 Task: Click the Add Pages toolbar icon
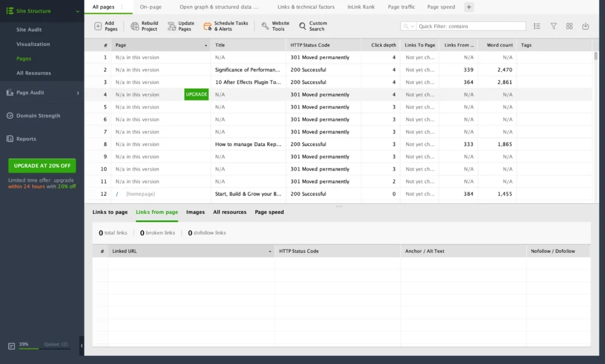click(x=98, y=27)
